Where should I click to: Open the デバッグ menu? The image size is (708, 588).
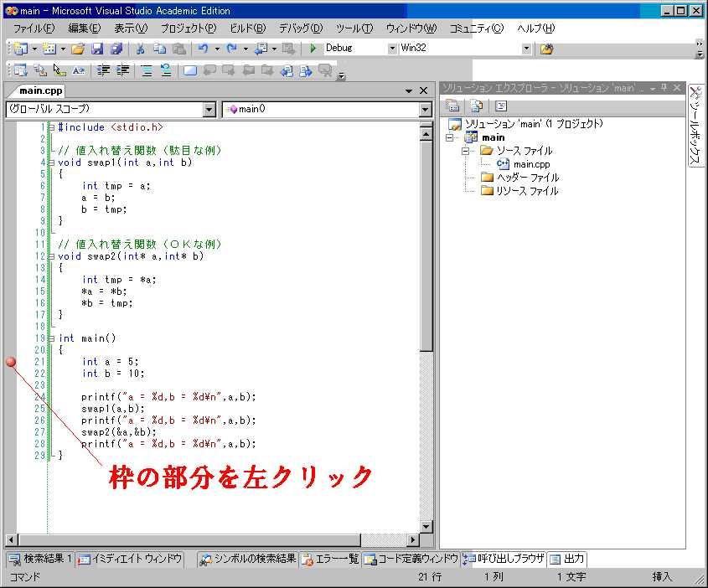tap(301, 28)
